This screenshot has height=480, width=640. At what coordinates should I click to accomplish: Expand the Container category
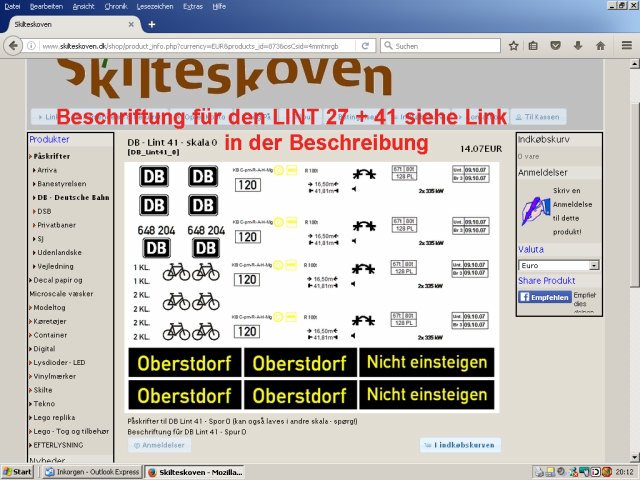point(50,335)
